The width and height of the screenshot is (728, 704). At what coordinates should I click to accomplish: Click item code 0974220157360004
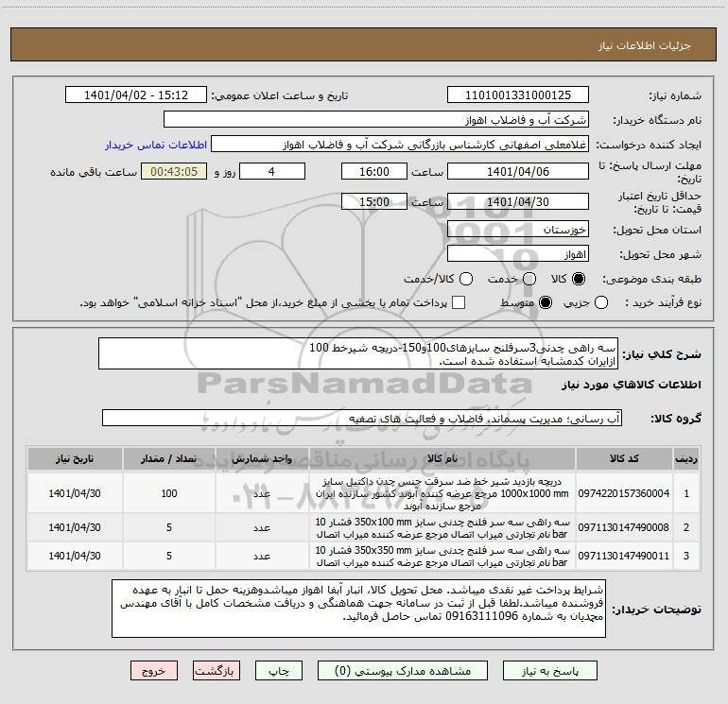[x=624, y=493]
